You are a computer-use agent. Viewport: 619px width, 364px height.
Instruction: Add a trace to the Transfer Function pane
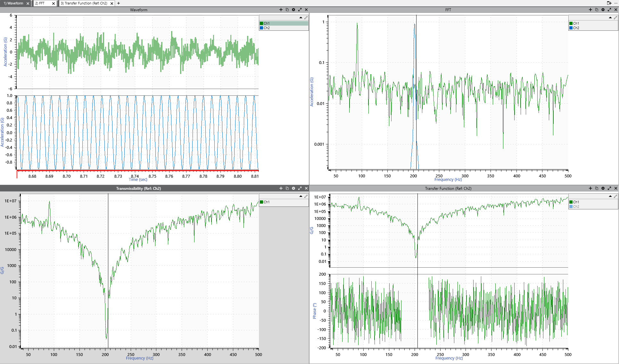pos(590,188)
